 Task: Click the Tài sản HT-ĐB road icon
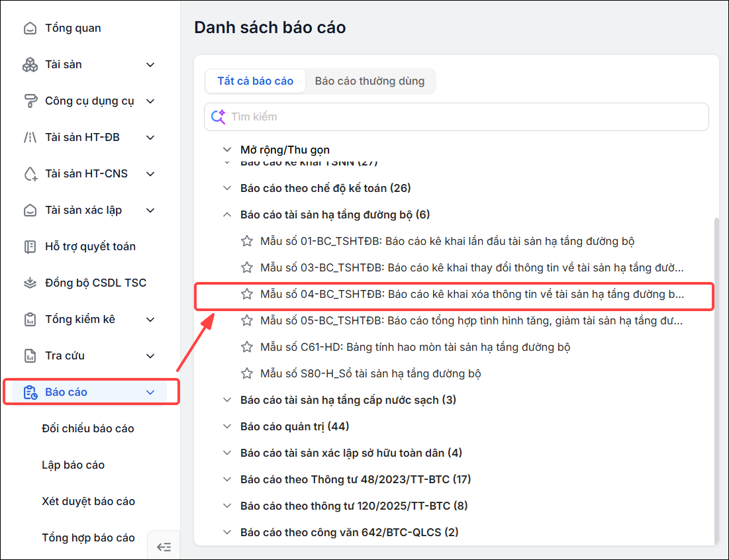click(30, 137)
